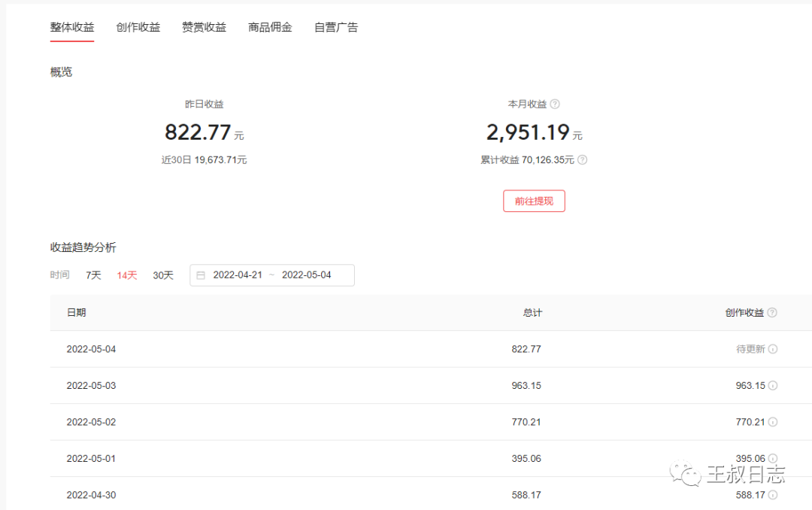This screenshot has width=812, height=510.
Task: Click the 累计收益 70,126.35元 text
Action: click(x=527, y=160)
